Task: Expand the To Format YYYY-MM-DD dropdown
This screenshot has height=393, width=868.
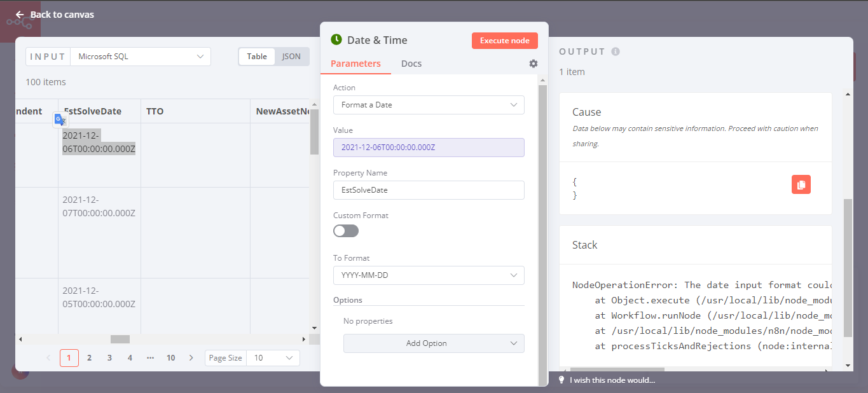Action: [429, 275]
